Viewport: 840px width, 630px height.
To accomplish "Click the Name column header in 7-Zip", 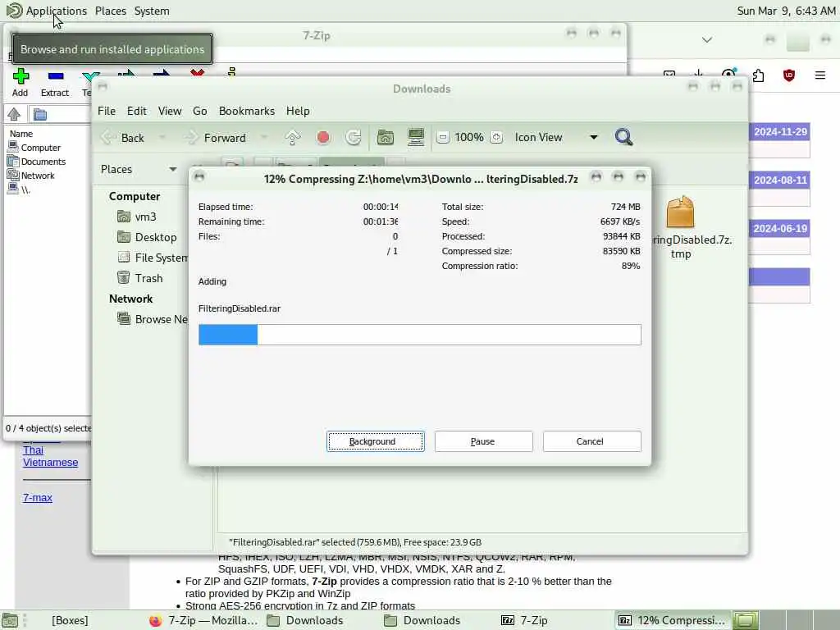I will click(21, 134).
